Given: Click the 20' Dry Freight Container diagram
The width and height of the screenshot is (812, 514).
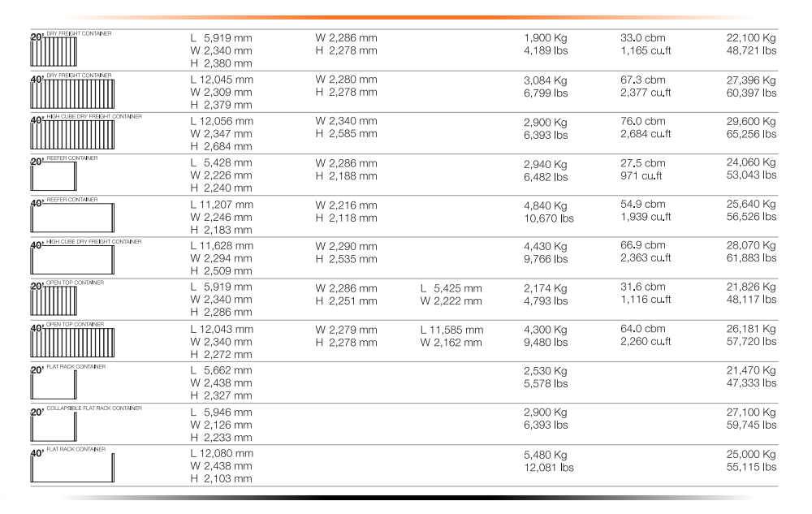Looking at the screenshot, I should pos(54,52).
